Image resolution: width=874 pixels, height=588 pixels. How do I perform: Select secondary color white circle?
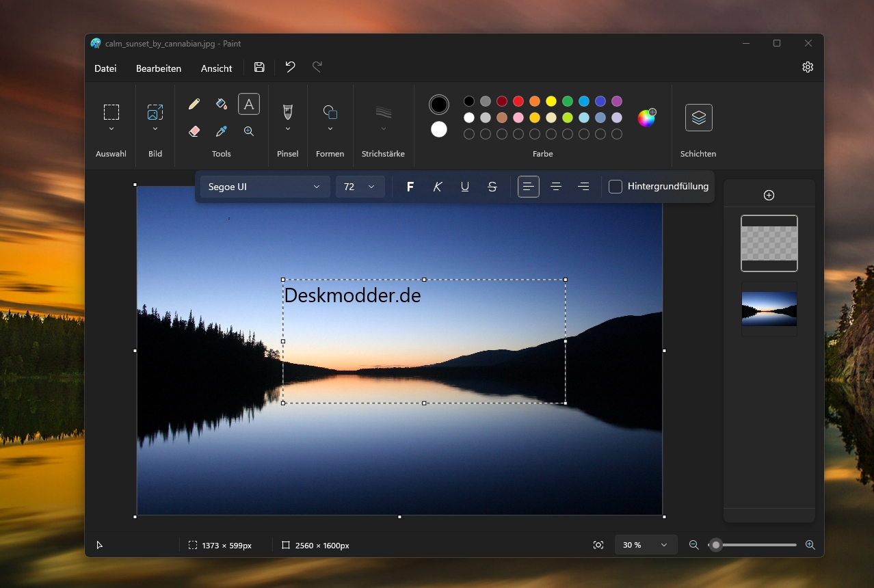click(x=439, y=129)
